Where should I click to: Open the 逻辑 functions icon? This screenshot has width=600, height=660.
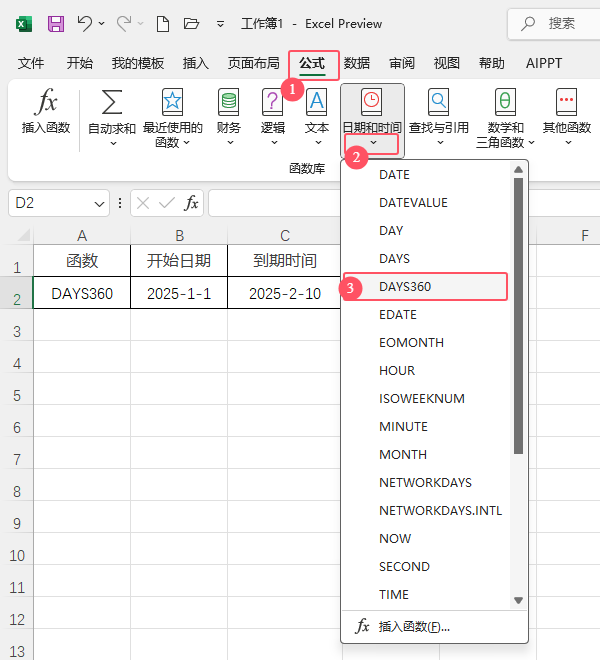[x=272, y=102]
